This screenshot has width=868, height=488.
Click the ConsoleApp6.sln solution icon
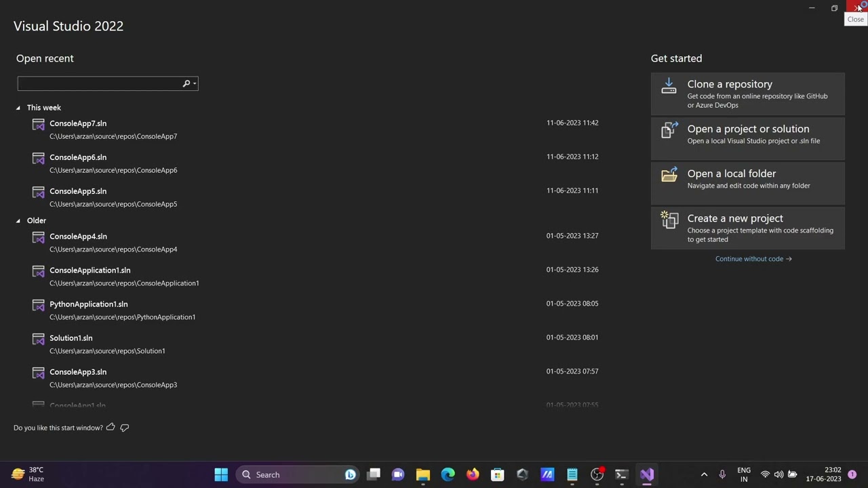[38, 159]
